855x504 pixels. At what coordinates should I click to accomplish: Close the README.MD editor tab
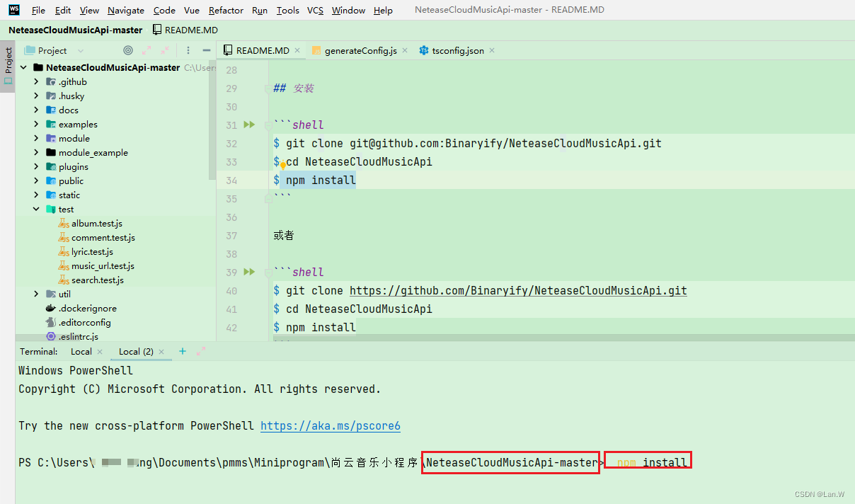point(297,51)
